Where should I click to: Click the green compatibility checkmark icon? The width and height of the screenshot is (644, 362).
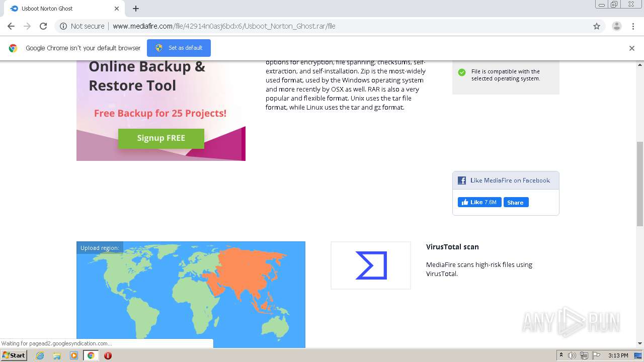(462, 72)
